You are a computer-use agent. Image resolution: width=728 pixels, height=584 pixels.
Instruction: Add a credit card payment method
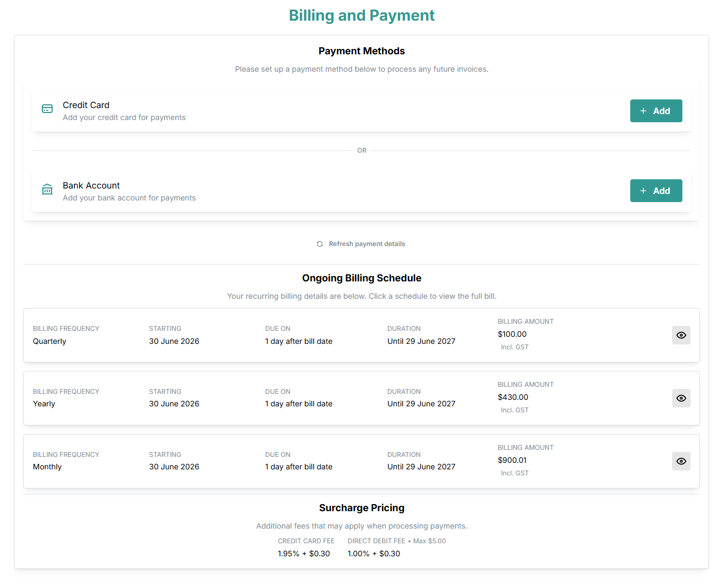tap(656, 111)
